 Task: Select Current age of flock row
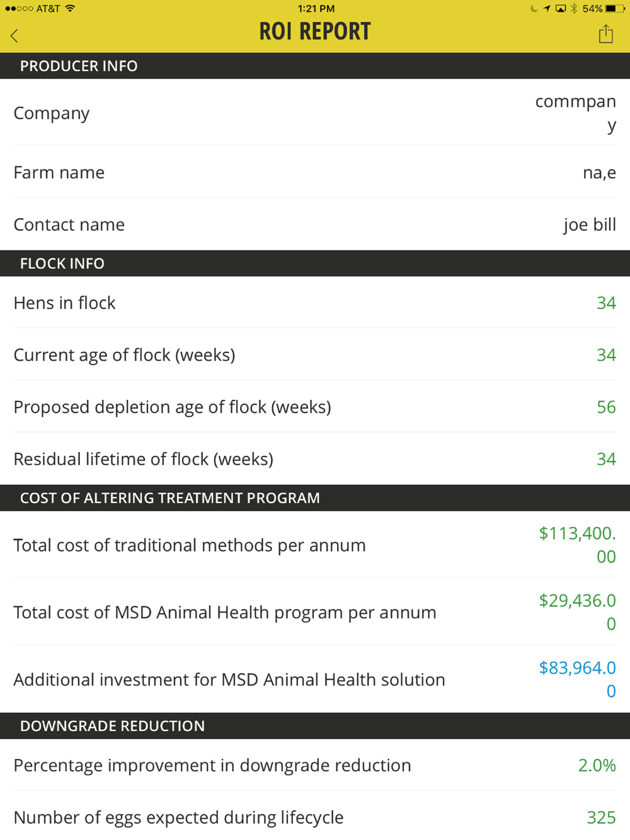coord(315,355)
